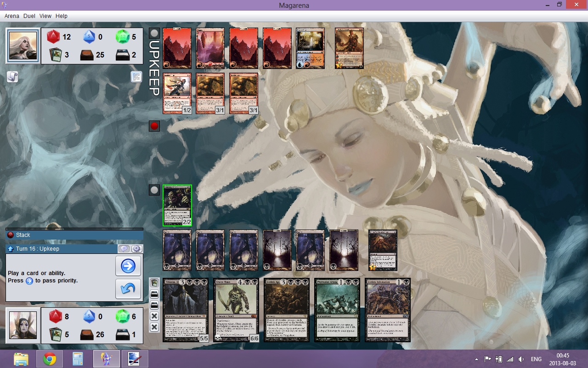Select the hand view icon in card sidebar

154,283
